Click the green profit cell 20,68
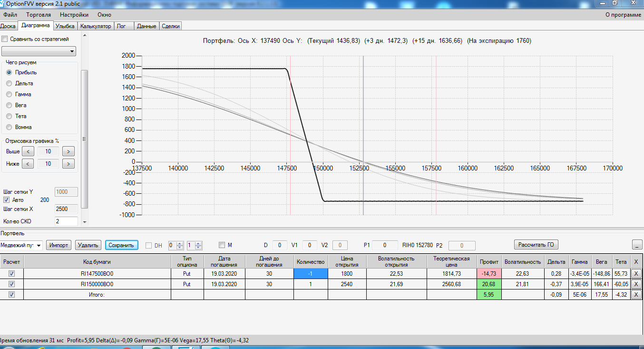This screenshot has width=644, height=349. (x=489, y=284)
